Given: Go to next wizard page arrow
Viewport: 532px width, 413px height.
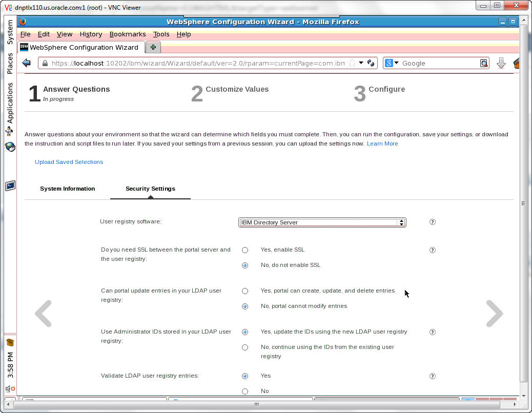Looking at the screenshot, I should [x=495, y=313].
